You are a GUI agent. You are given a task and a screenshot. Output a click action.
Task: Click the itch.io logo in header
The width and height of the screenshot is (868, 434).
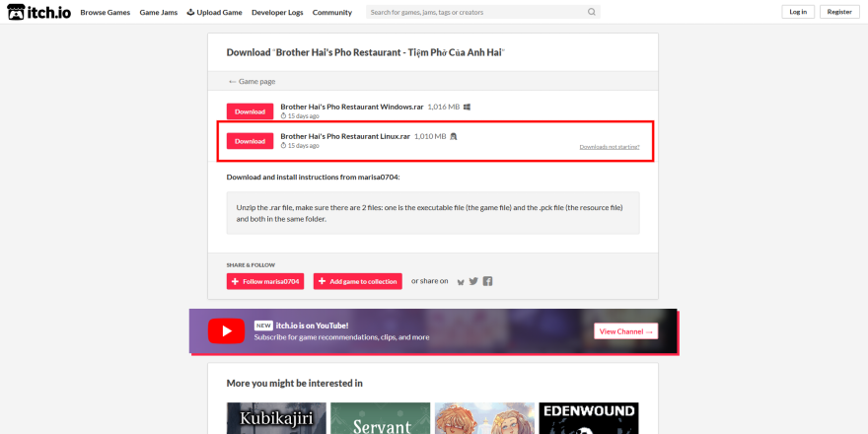pyautogui.click(x=38, y=12)
